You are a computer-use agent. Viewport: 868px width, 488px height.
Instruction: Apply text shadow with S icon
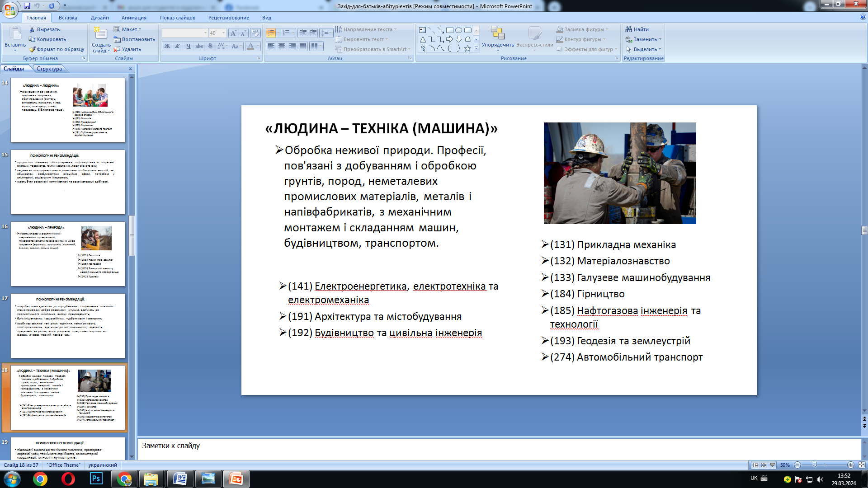pyautogui.click(x=210, y=46)
